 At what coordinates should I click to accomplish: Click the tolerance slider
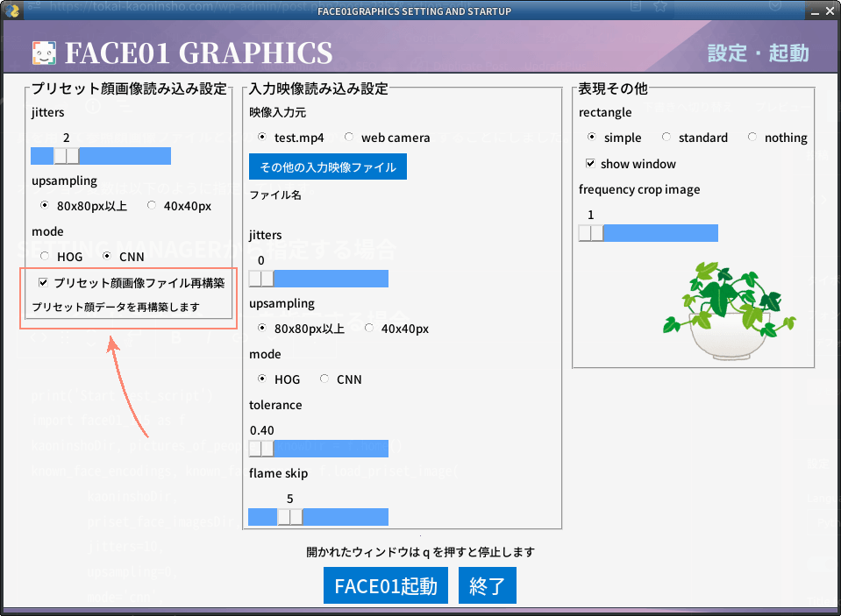pyautogui.click(x=318, y=449)
